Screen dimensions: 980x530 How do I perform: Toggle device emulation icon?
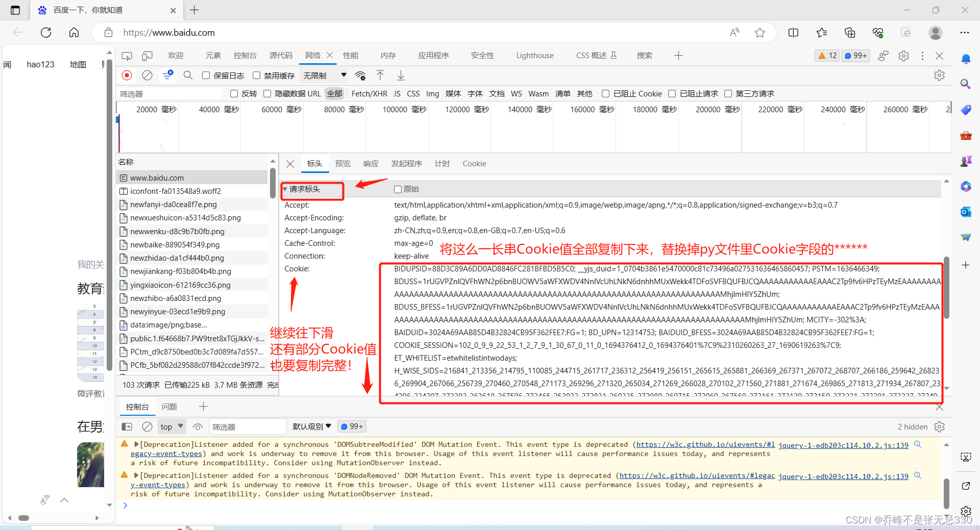[148, 56]
